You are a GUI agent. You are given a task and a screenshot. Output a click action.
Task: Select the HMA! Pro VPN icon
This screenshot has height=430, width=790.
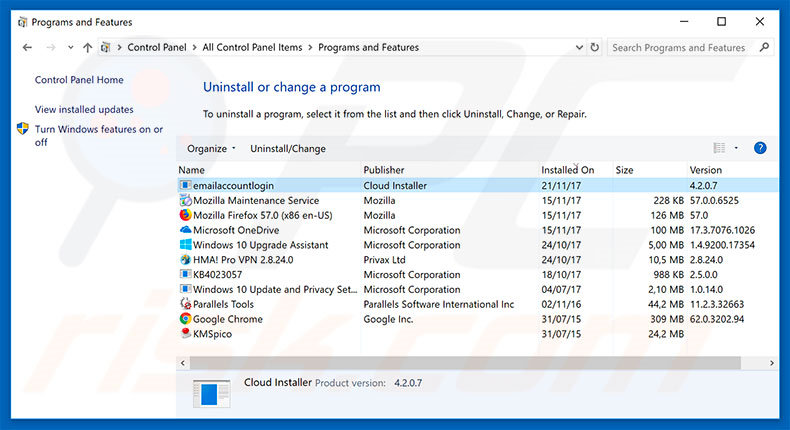pyautogui.click(x=185, y=260)
